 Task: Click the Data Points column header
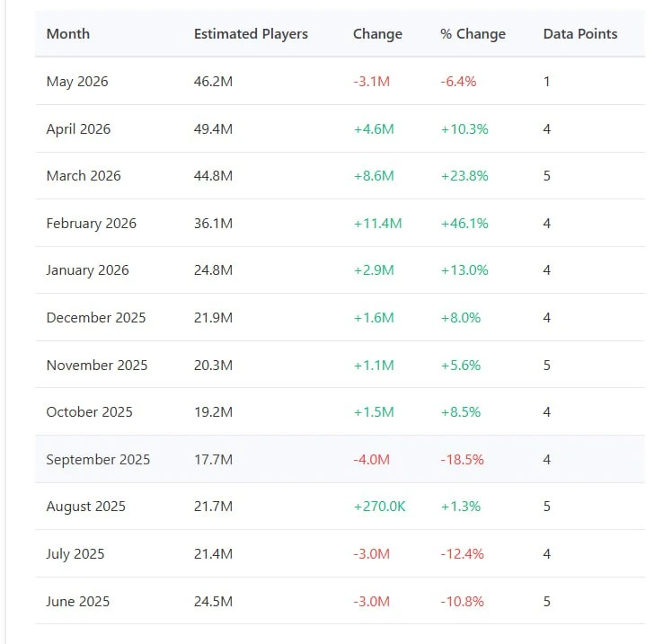coord(580,34)
